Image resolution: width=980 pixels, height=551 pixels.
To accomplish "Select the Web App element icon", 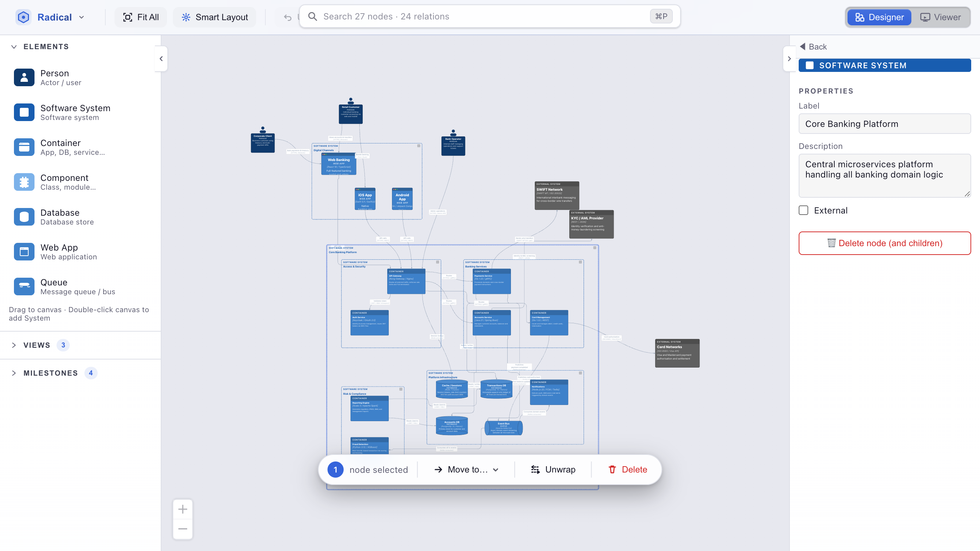I will [x=24, y=252].
